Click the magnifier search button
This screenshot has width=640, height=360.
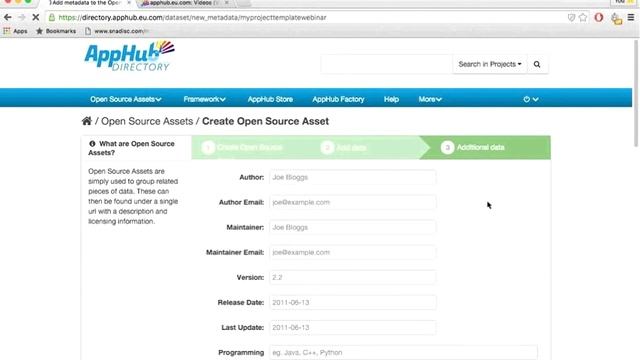pos(537,64)
